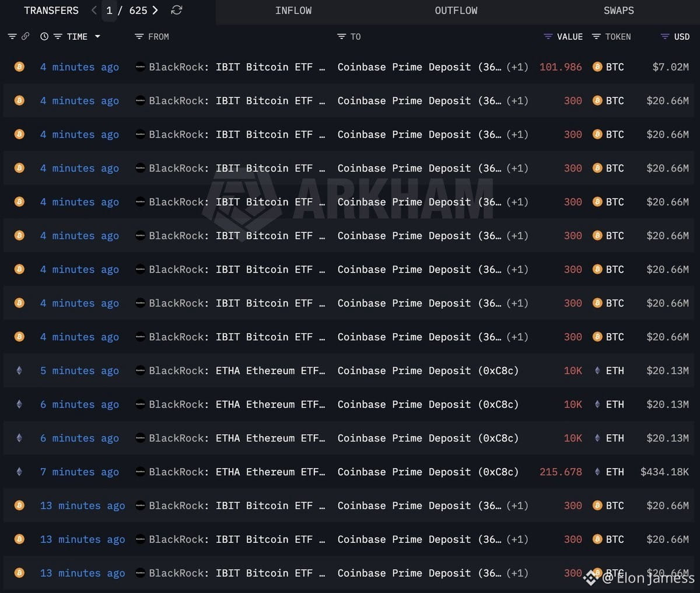Click the BTC token icon in the $7.02M row
This screenshot has width=700, height=593.
coord(597,67)
